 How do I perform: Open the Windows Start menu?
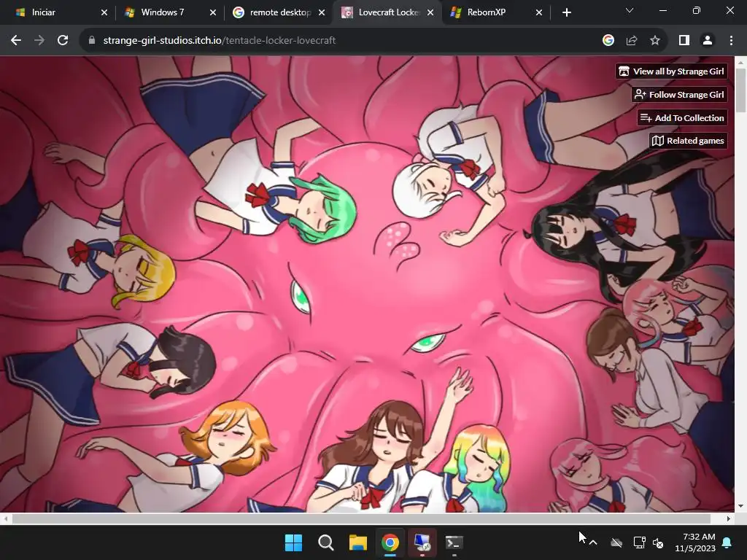point(293,542)
